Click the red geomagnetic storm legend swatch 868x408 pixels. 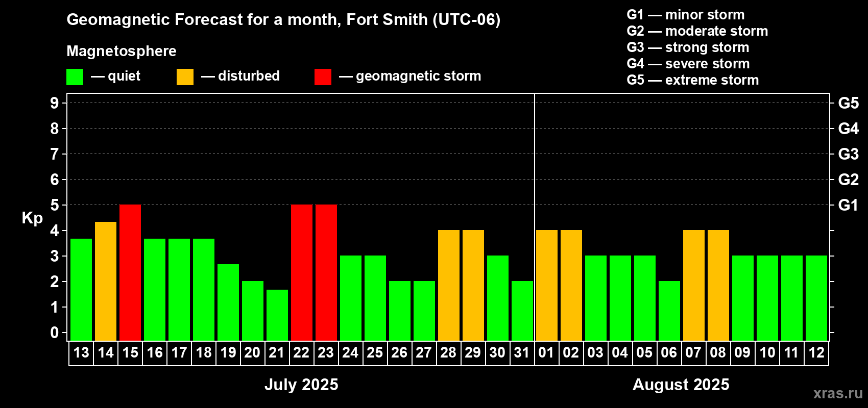pyautogui.click(x=323, y=77)
